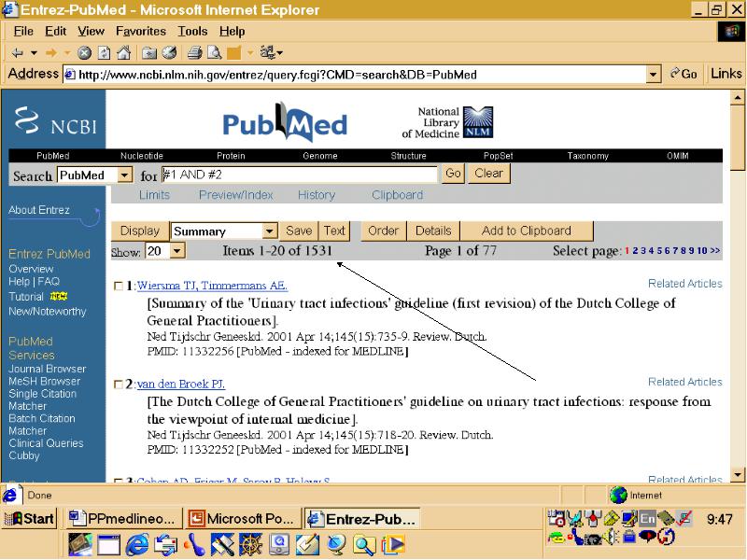Open the Preview/Index tab

point(236,195)
